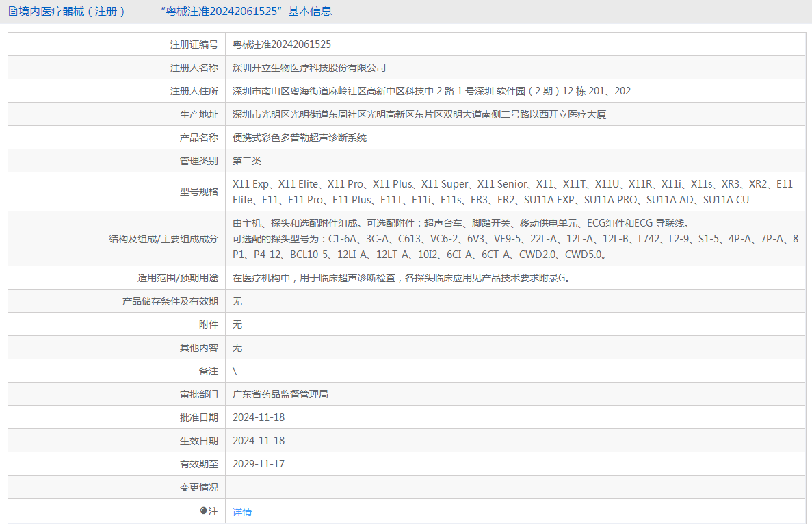Click the registrant address value in 注册人住所 row

point(432,91)
